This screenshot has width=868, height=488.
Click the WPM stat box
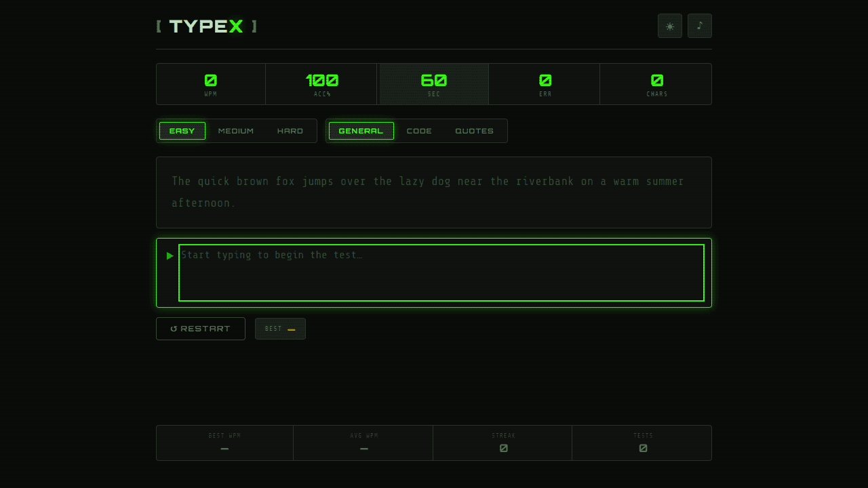(211, 84)
